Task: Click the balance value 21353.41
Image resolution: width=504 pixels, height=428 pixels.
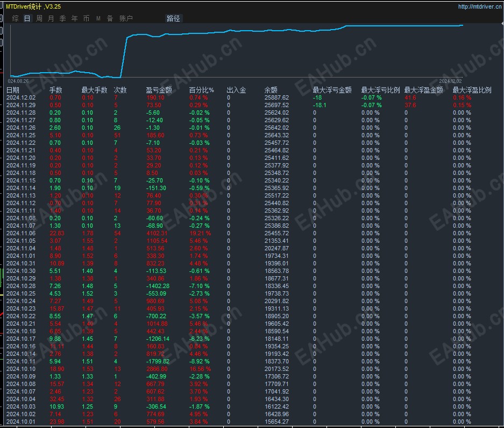Action: (x=277, y=241)
